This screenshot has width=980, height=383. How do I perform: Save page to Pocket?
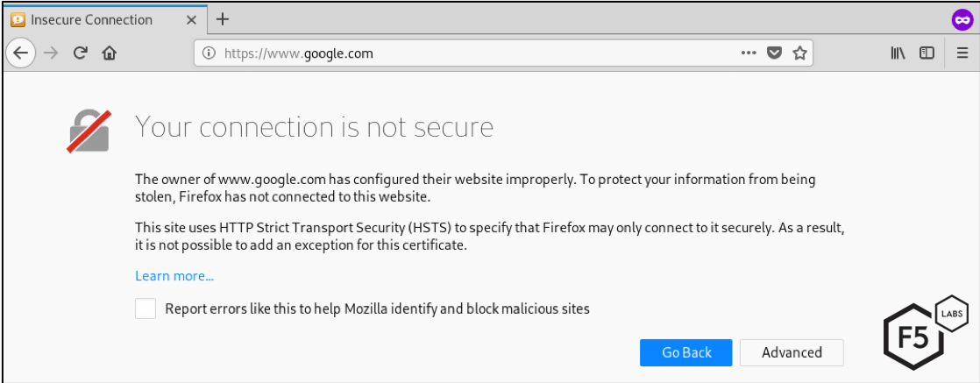774,53
